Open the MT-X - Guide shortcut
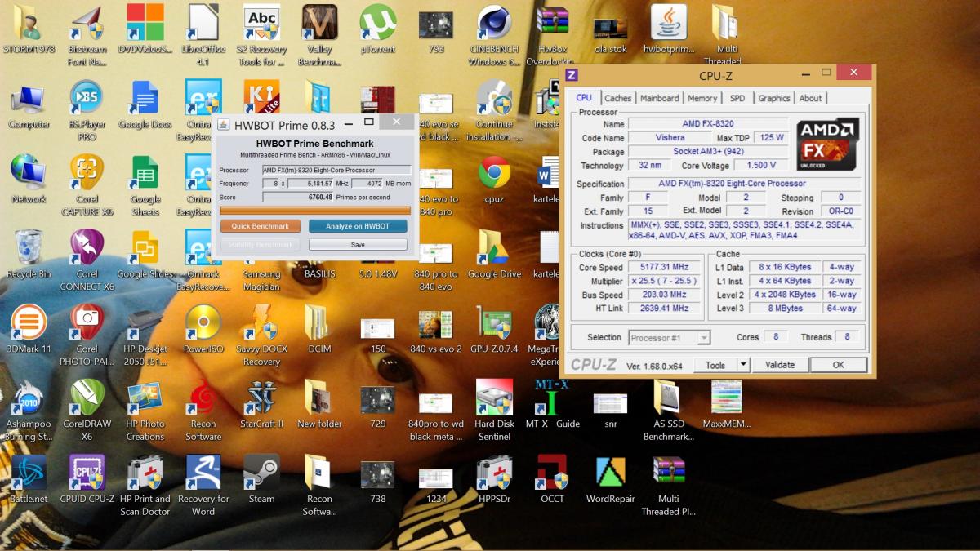980x551 pixels. (x=552, y=404)
